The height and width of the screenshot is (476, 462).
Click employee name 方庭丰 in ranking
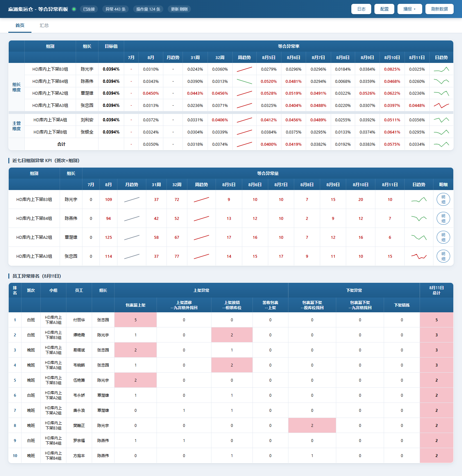click(79, 455)
